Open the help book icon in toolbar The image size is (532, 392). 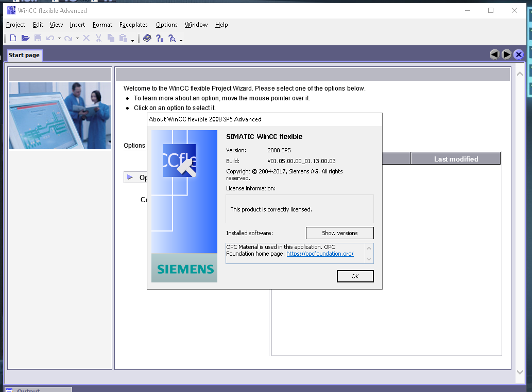click(147, 38)
